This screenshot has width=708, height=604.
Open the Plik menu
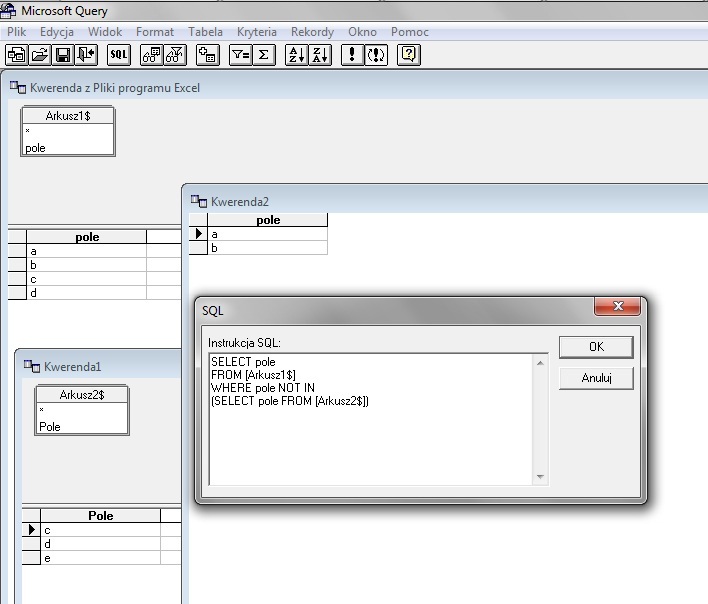coord(17,32)
